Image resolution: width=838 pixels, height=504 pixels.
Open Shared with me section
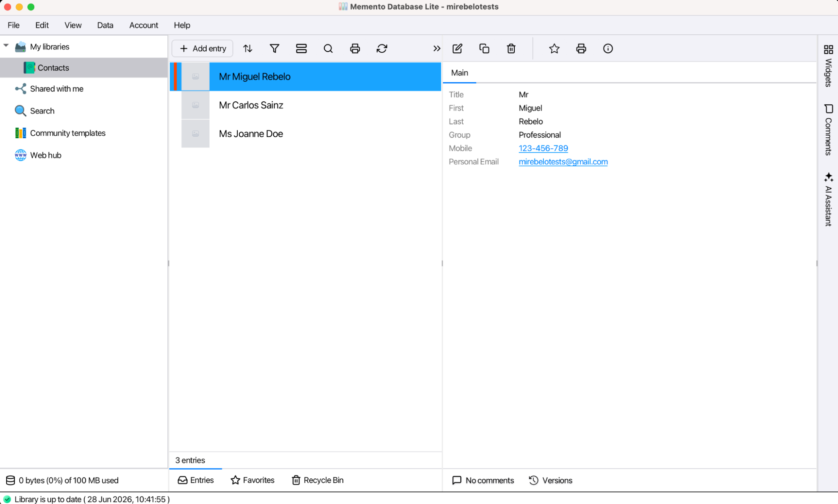point(57,89)
